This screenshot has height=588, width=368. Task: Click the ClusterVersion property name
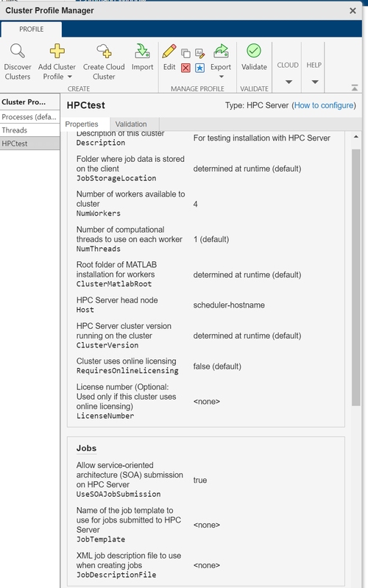click(107, 345)
